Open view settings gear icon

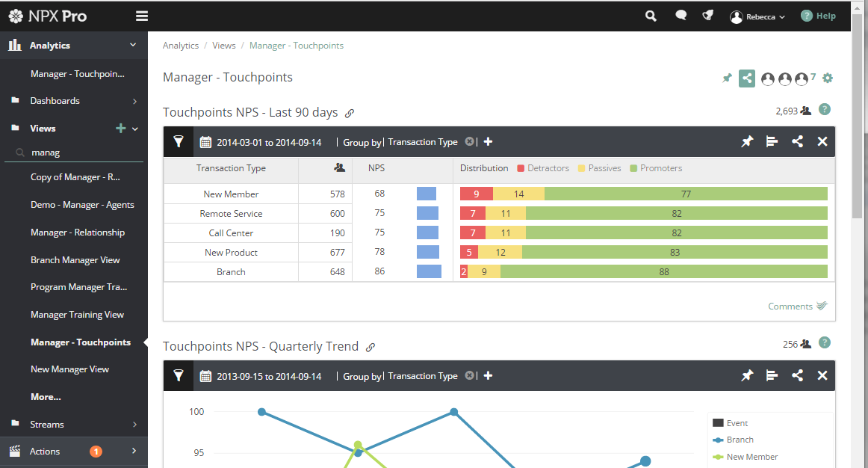(828, 78)
